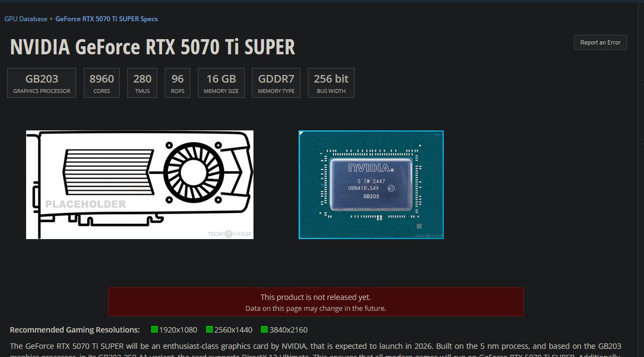The height and width of the screenshot is (357, 644).
Task: Click the 3840x2160 resolution text
Action: tap(288, 330)
